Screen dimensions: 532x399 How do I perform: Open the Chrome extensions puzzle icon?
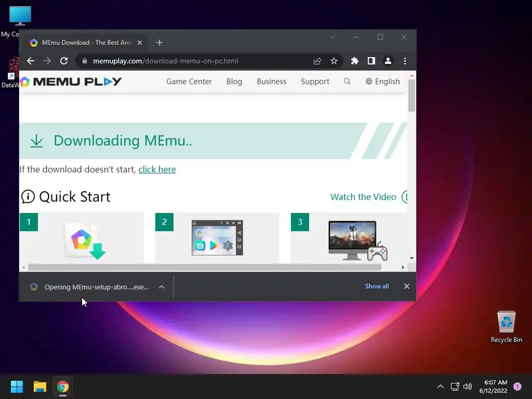tap(354, 61)
